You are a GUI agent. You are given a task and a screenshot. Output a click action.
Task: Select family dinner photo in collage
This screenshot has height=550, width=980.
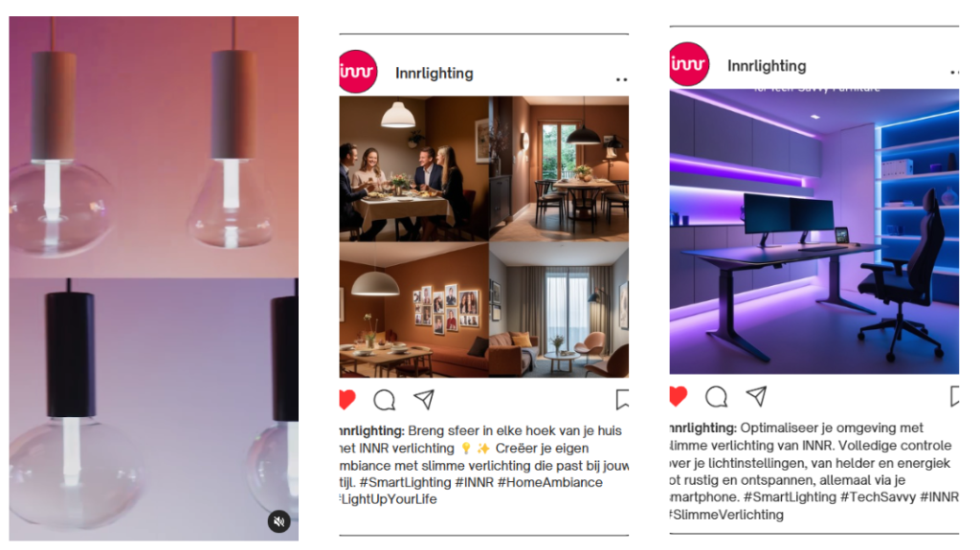pyautogui.click(x=413, y=168)
